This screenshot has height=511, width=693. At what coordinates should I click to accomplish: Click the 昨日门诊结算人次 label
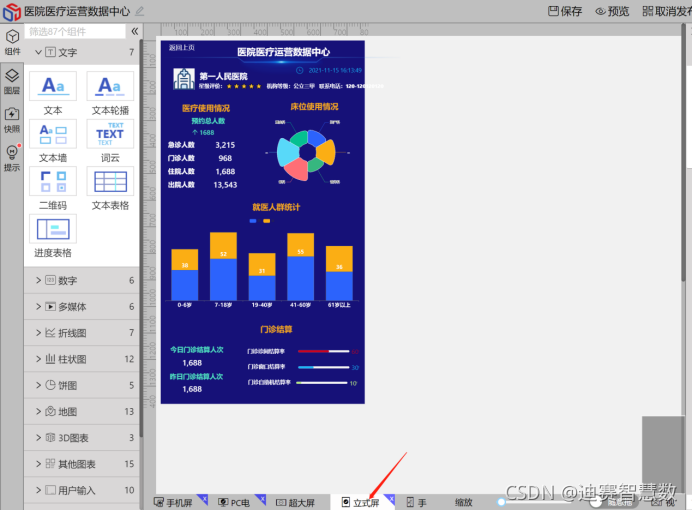[x=196, y=377]
